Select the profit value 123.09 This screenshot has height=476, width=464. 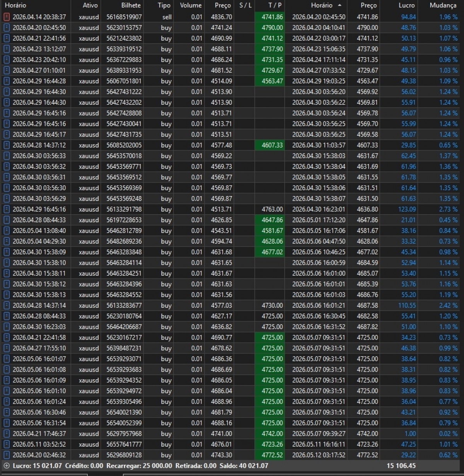407,209
